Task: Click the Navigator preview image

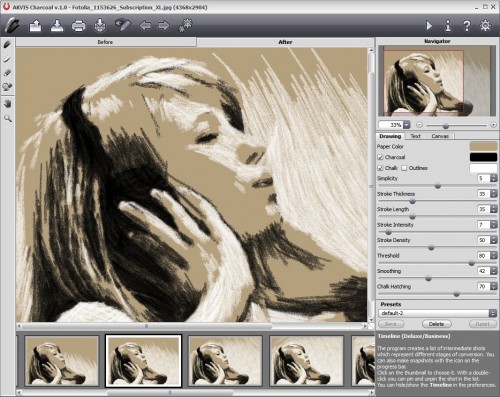Action: click(x=437, y=81)
